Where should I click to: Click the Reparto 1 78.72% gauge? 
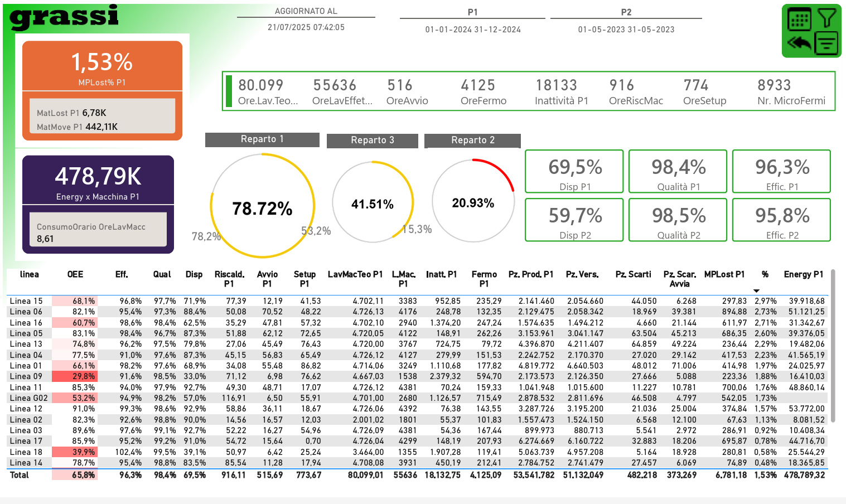pos(262,206)
